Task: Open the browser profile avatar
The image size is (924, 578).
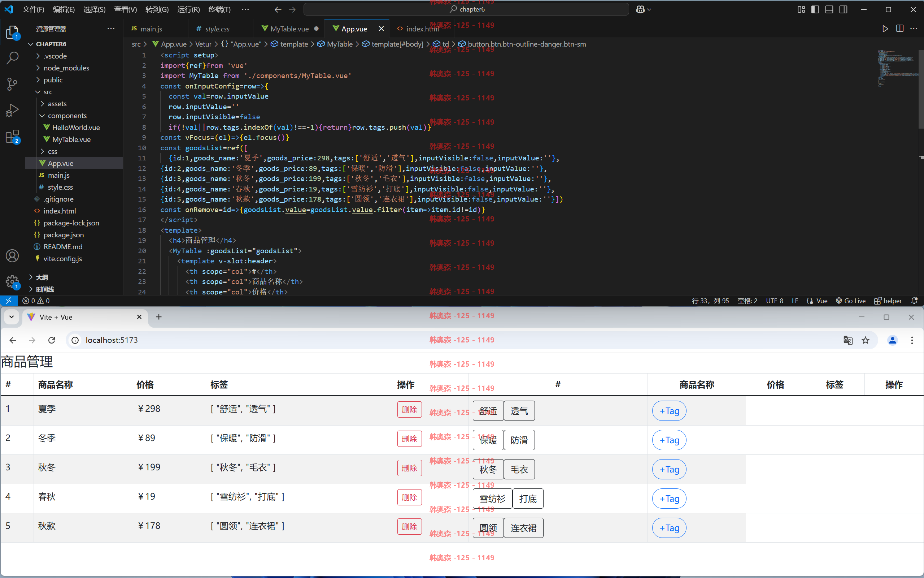Action: tap(892, 340)
